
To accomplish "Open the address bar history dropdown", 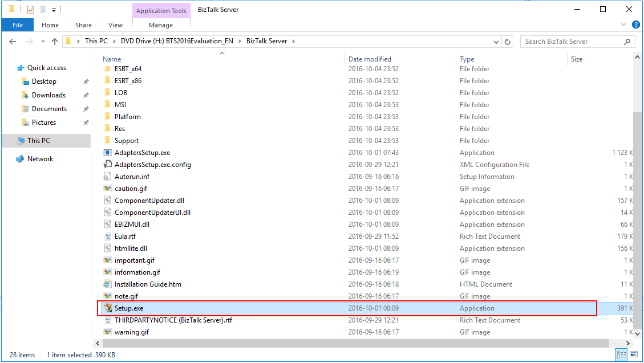I will [496, 42].
